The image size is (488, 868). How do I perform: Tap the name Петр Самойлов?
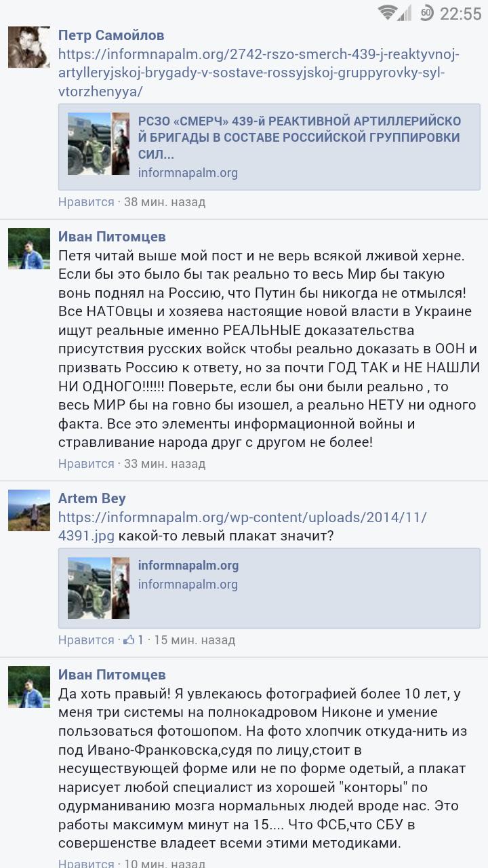coord(111,35)
